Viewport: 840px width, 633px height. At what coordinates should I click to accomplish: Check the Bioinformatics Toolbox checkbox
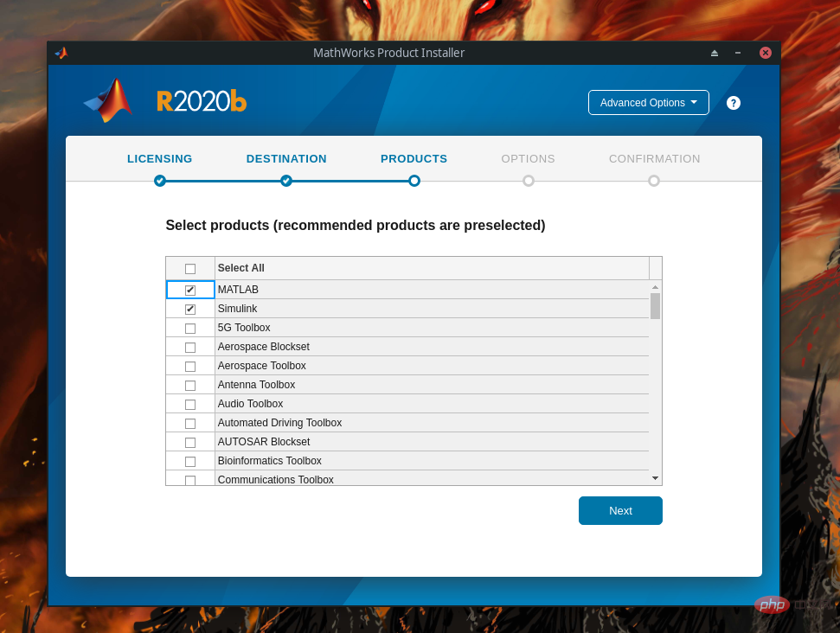190,462
